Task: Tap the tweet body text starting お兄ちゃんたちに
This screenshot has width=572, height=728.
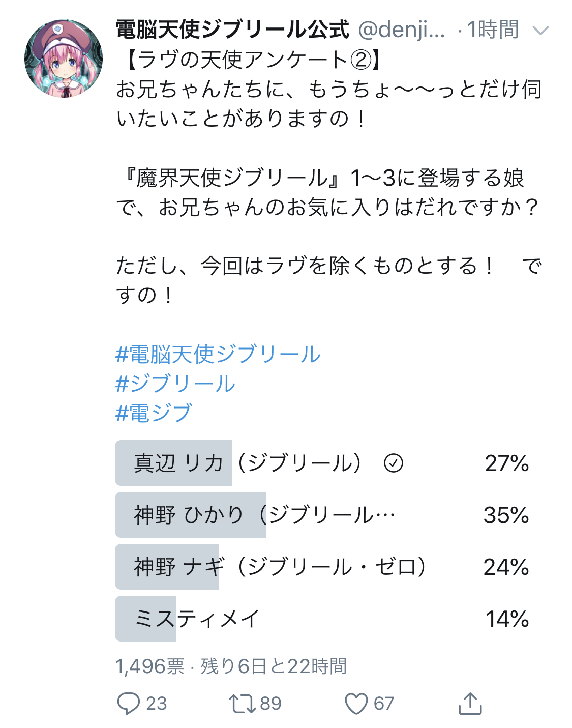Action: point(328,104)
